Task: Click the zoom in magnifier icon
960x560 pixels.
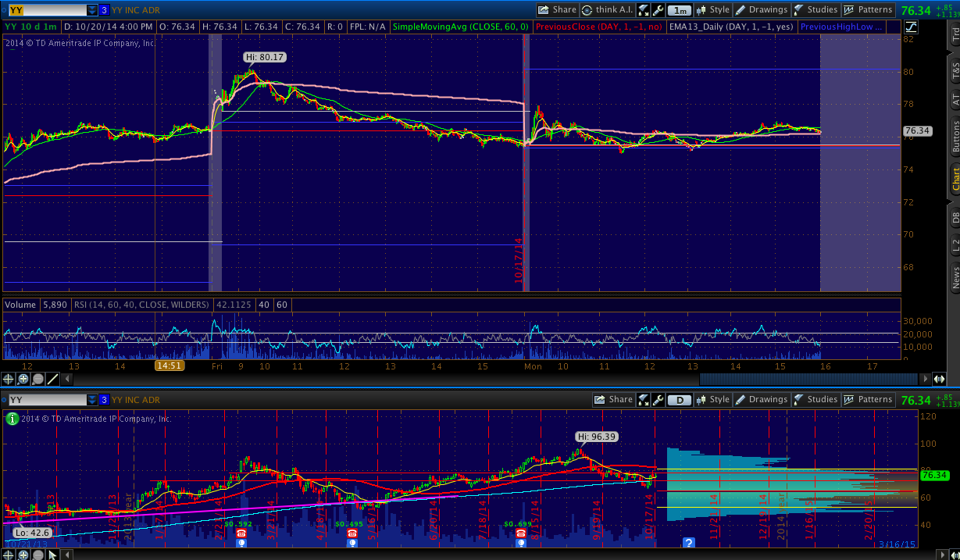Action: coord(23,380)
